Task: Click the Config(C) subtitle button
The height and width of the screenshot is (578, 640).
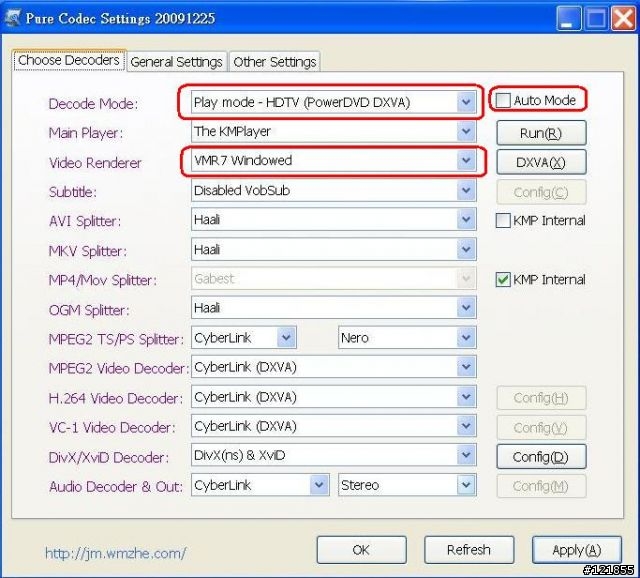Action: 541,192
